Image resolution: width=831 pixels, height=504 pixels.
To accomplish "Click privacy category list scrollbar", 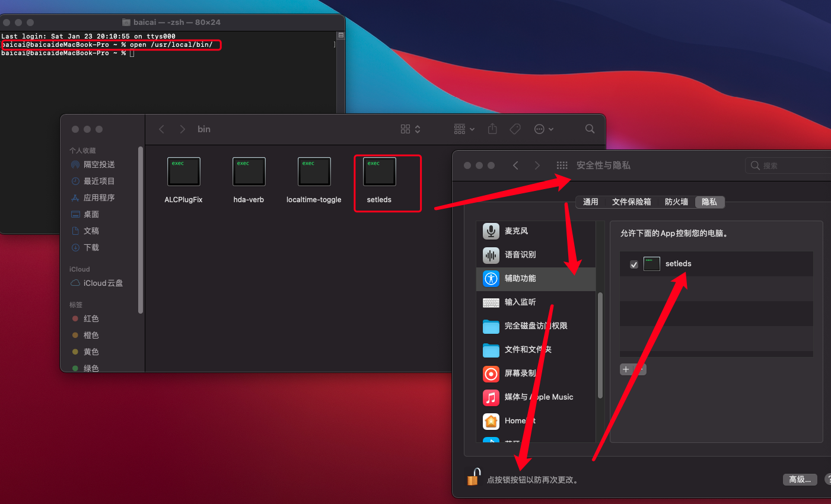I will point(600,345).
